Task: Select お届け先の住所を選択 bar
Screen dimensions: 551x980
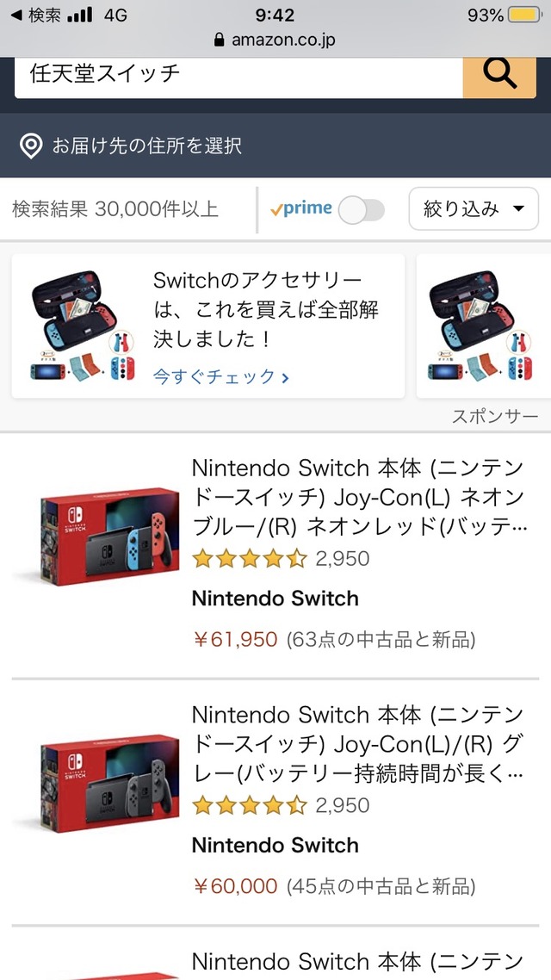Action: [275, 146]
